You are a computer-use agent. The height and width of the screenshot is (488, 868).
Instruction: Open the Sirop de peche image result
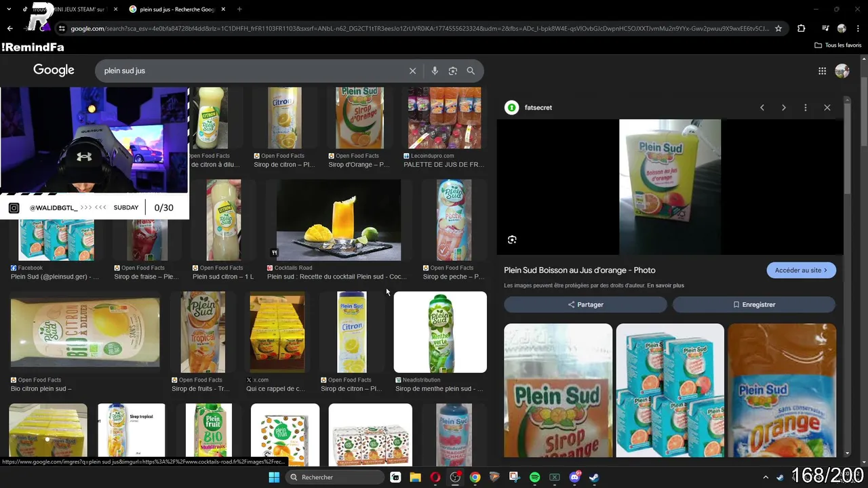pos(454,220)
